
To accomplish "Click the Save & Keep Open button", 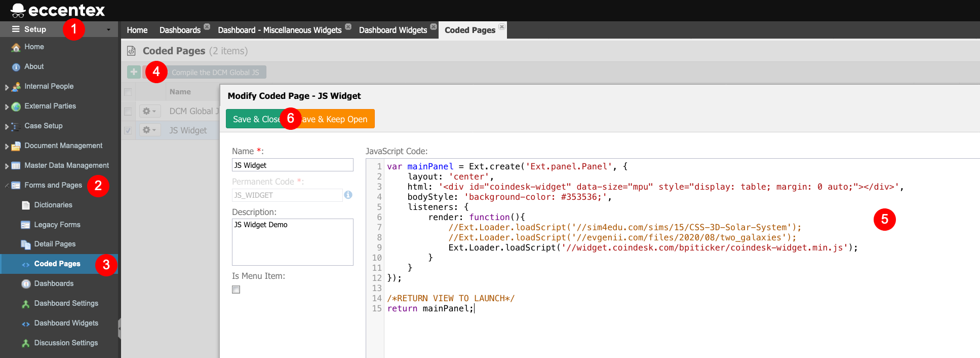I will (x=334, y=119).
